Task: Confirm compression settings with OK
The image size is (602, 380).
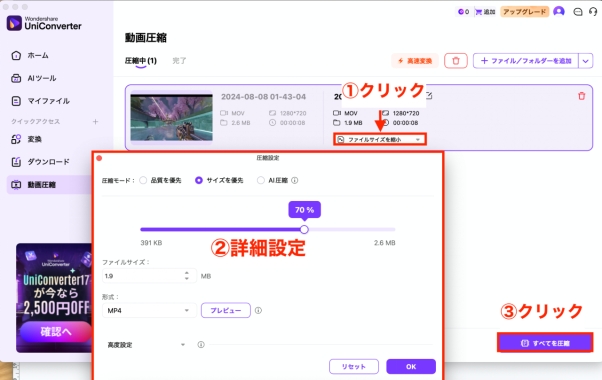Action: coord(411,367)
